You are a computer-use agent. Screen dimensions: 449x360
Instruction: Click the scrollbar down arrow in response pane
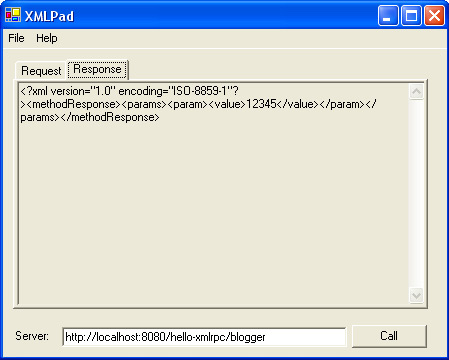click(x=416, y=295)
